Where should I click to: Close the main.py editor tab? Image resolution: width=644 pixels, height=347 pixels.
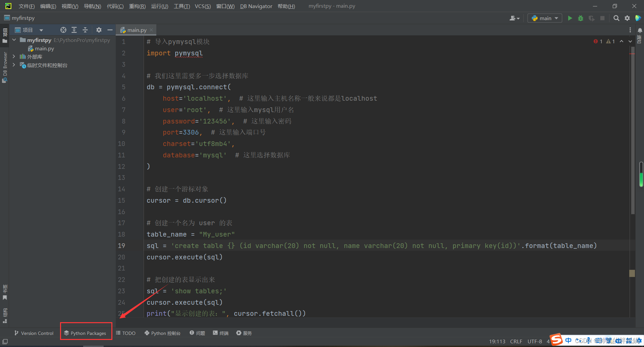coord(151,30)
